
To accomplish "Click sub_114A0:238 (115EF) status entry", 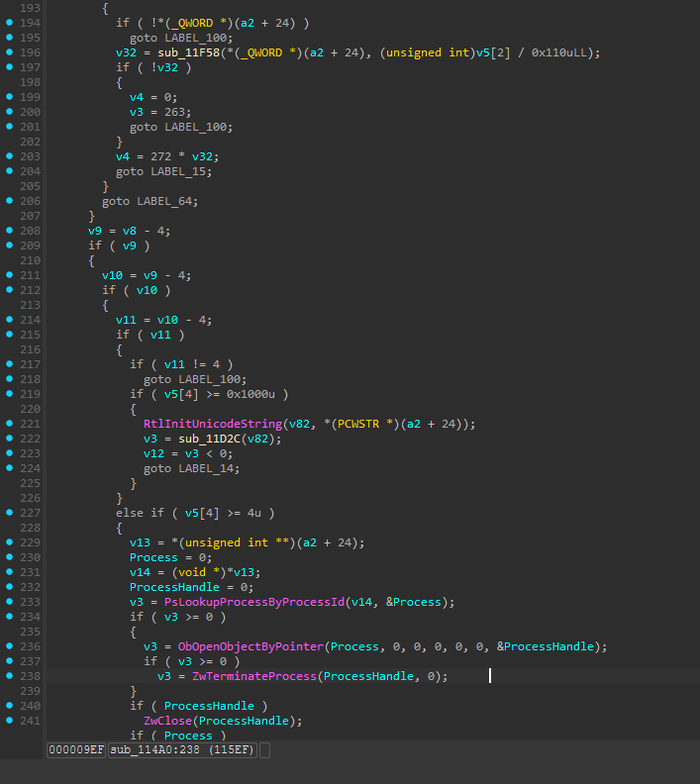I will [x=182, y=750].
